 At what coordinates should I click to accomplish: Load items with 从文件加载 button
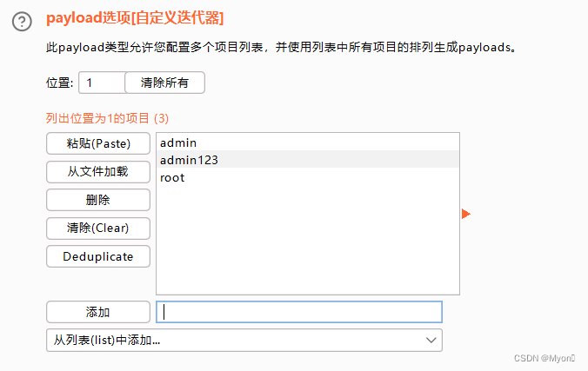pyautogui.click(x=98, y=172)
